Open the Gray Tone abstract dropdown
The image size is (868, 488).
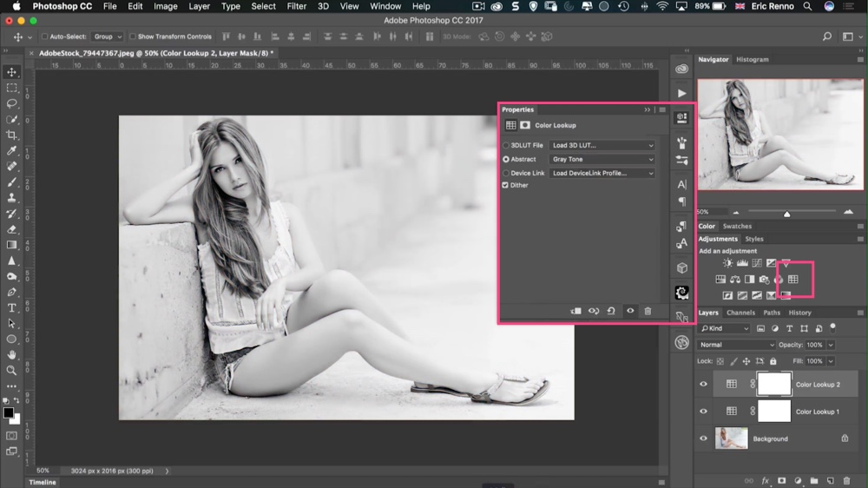(x=602, y=159)
